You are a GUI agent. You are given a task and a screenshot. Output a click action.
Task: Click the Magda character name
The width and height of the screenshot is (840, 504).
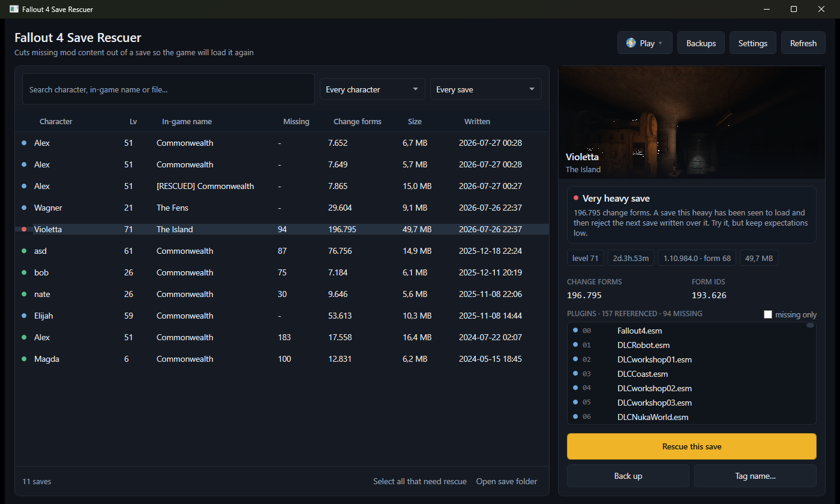(x=47, y=359)
